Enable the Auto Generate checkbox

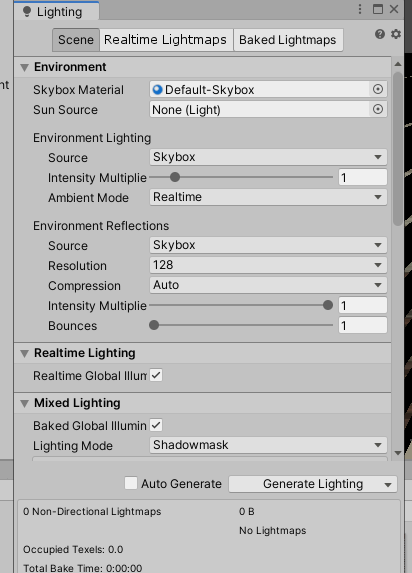131,483
